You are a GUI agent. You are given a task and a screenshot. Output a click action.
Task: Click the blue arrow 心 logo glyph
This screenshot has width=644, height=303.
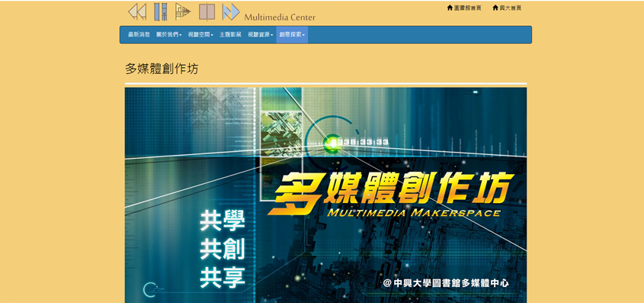click(x=231, y=11)
